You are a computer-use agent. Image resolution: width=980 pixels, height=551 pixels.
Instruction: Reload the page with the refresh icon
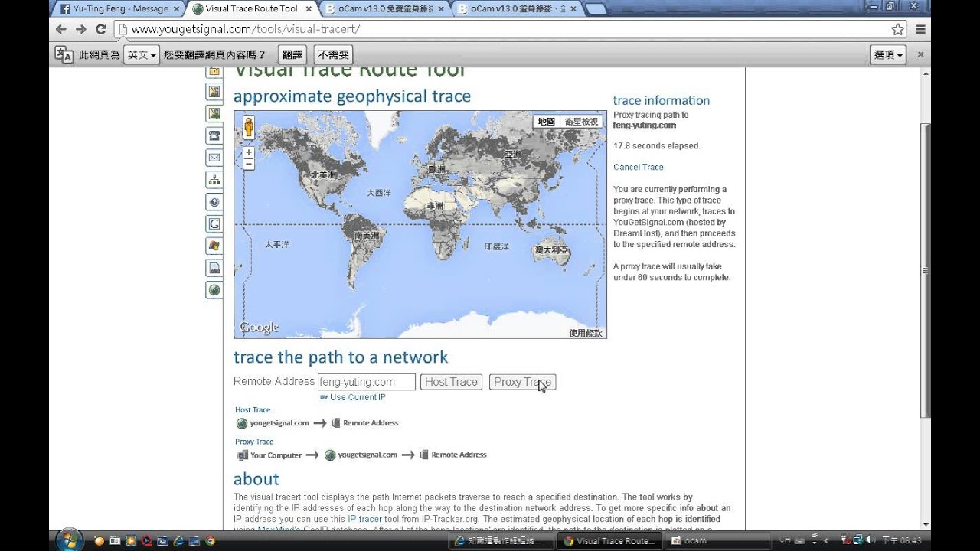pyautogui.click(x=100, y=29)
